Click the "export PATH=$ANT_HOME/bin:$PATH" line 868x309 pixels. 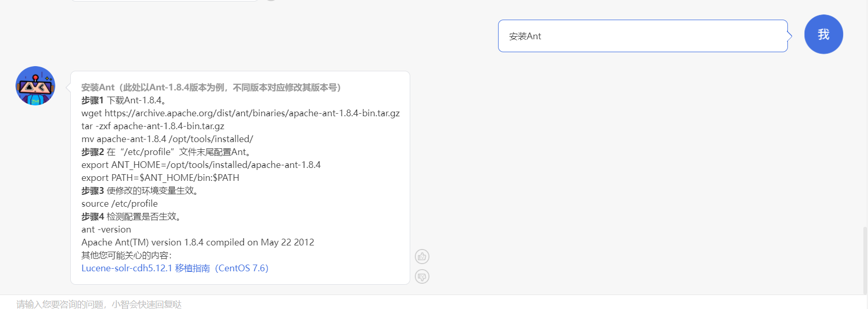[160, 178]
